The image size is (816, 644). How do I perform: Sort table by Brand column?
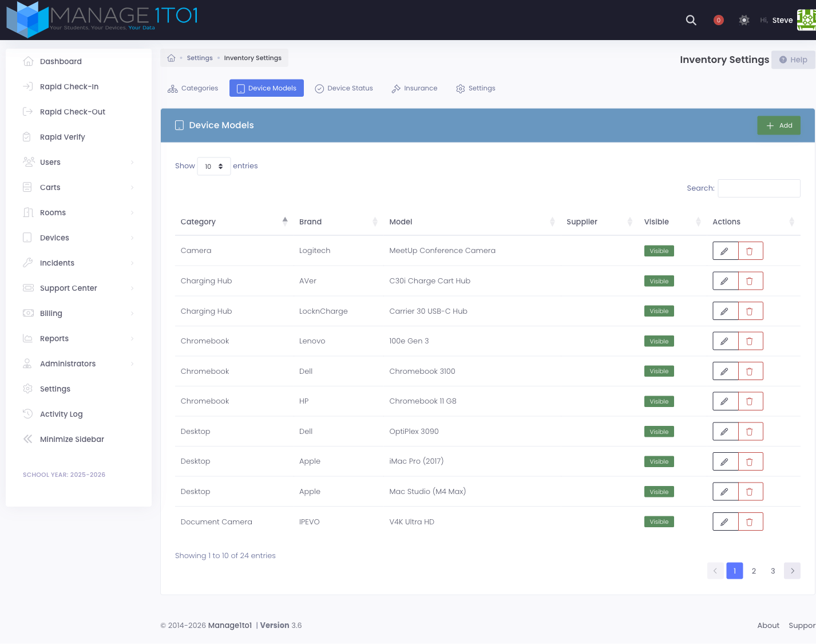(338, 222)
